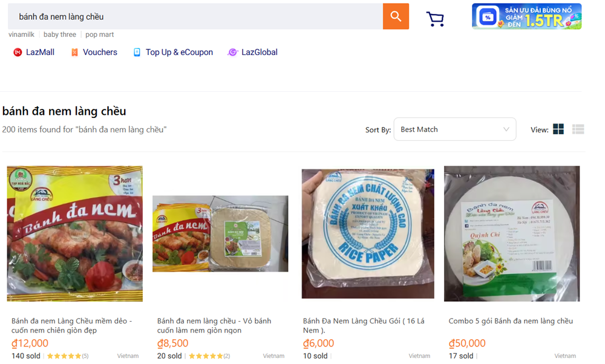Open the Combo 5 gói product title

pos(511,321)
